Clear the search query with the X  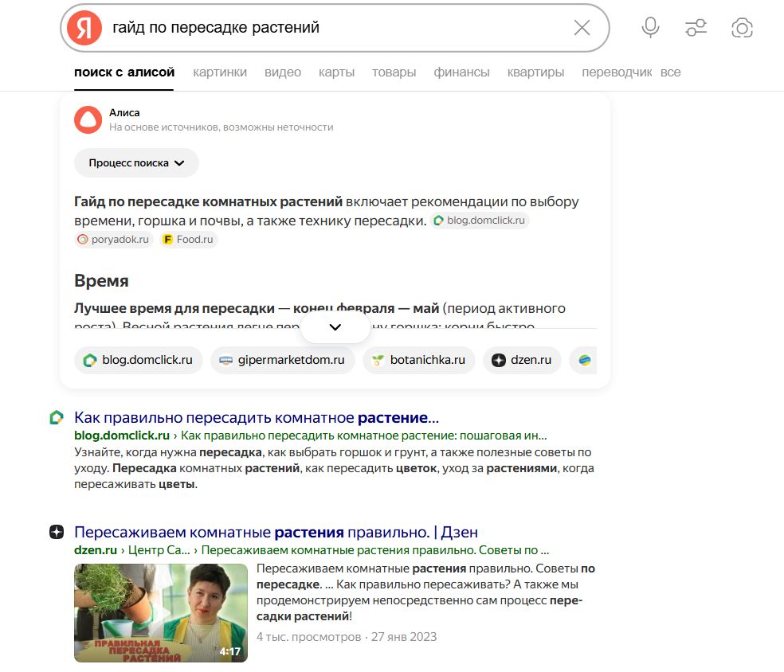click(x=582, y=26)
